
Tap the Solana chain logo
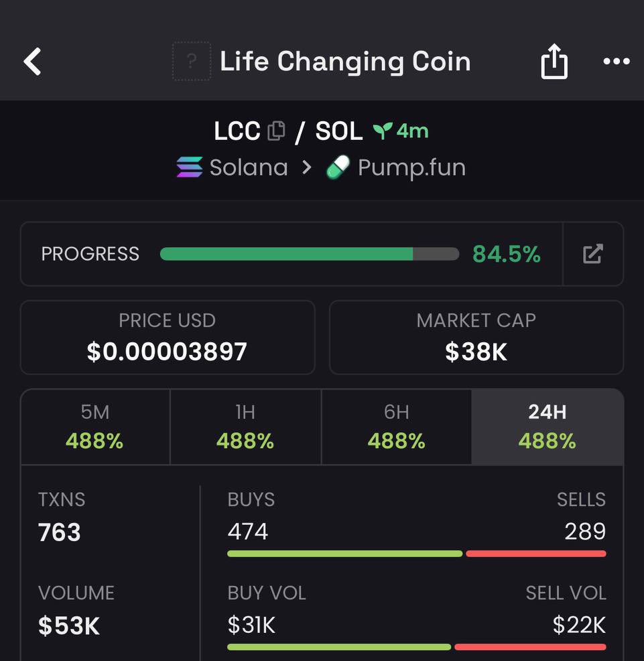click(x=190, y=167)
